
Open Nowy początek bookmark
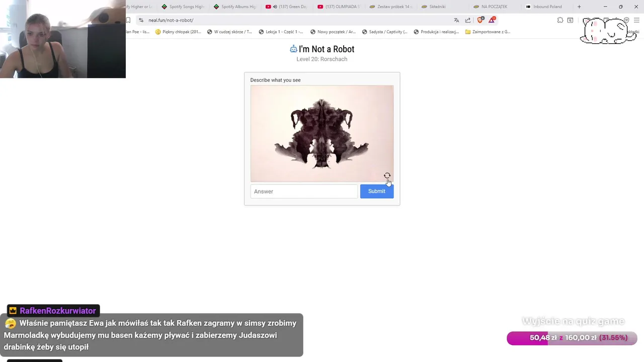pyautogui.click(x=333, y=32)
